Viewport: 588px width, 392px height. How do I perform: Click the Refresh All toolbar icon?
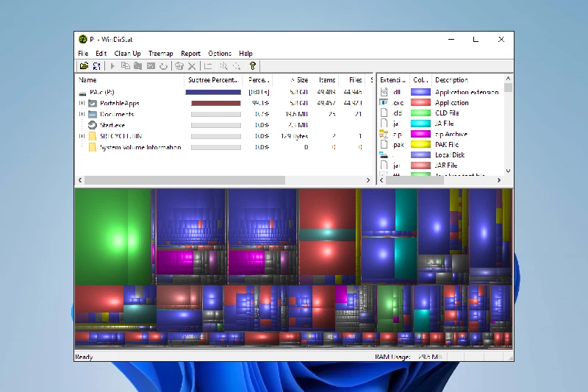tap(96, 66)
